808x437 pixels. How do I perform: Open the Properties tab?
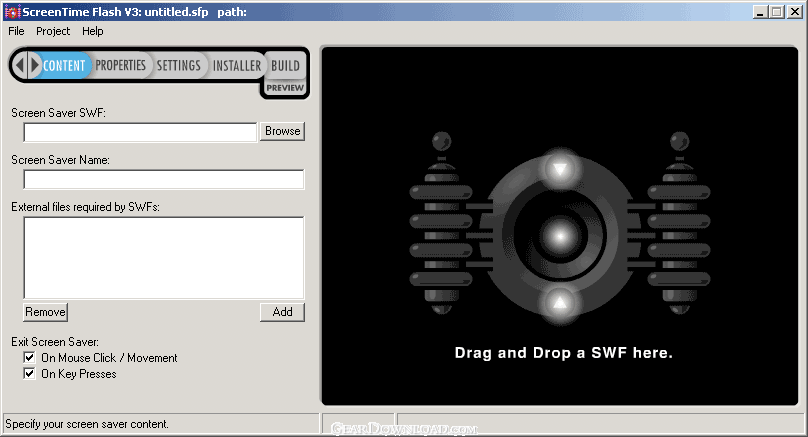pos(121,65)
